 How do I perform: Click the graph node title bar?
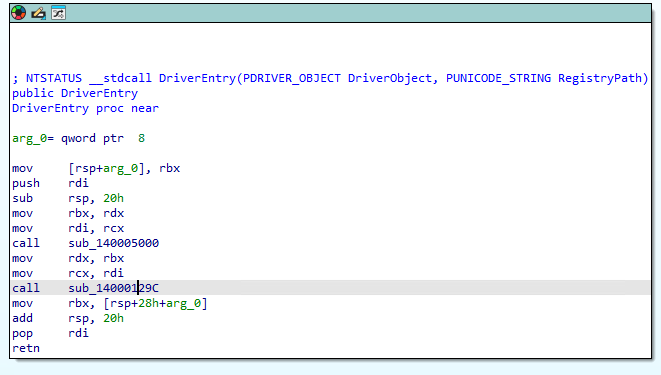[330, 13]
